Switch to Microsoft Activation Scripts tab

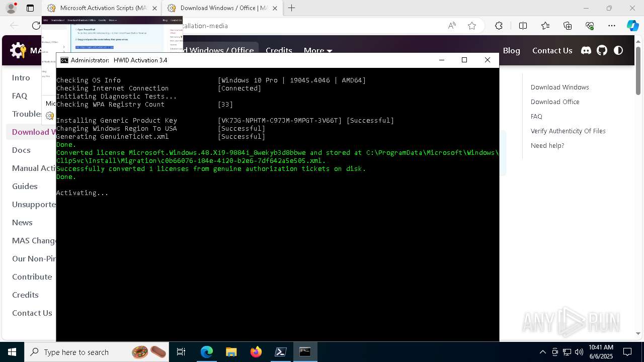coord(102,8)
